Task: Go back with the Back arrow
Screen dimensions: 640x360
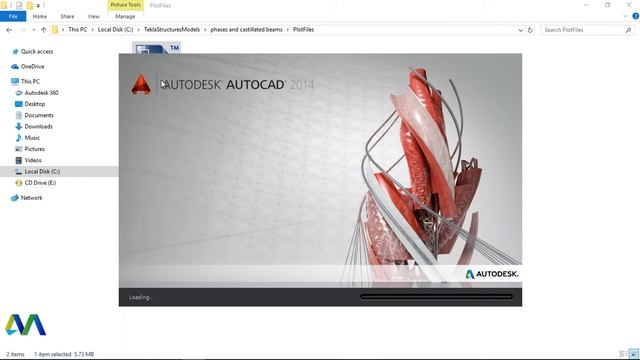Action: [x=9, y=30]
